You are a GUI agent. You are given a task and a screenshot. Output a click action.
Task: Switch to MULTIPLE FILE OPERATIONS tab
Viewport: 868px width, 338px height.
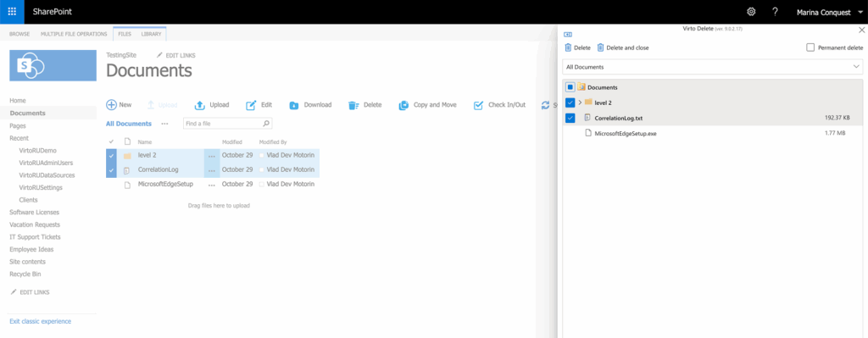(x=74, y=34)
